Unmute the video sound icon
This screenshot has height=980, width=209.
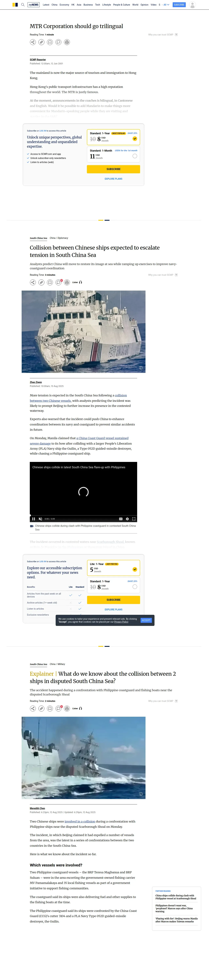coord(40,519)
